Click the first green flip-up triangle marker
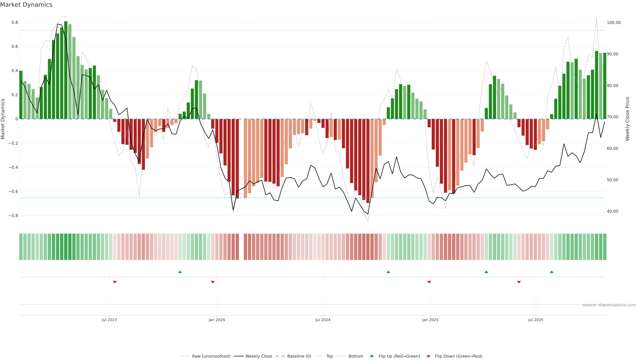The image size is (644, 362). point(180,272)
